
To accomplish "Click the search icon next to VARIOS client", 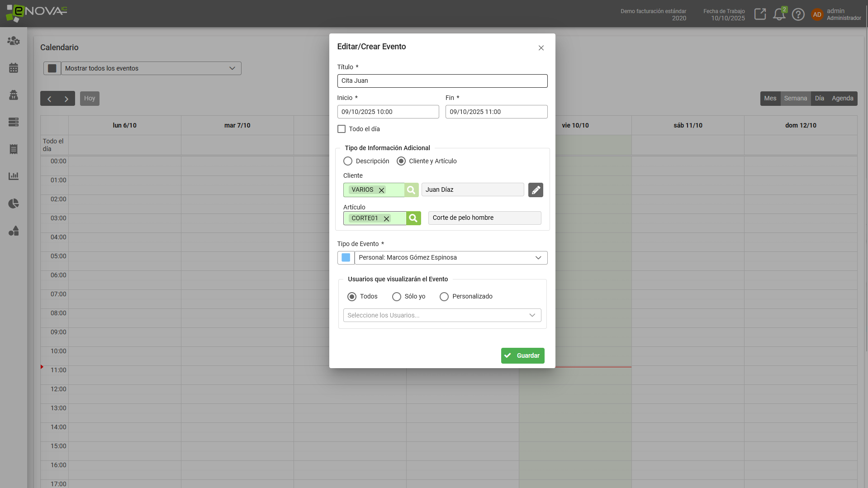I will 411,190.
